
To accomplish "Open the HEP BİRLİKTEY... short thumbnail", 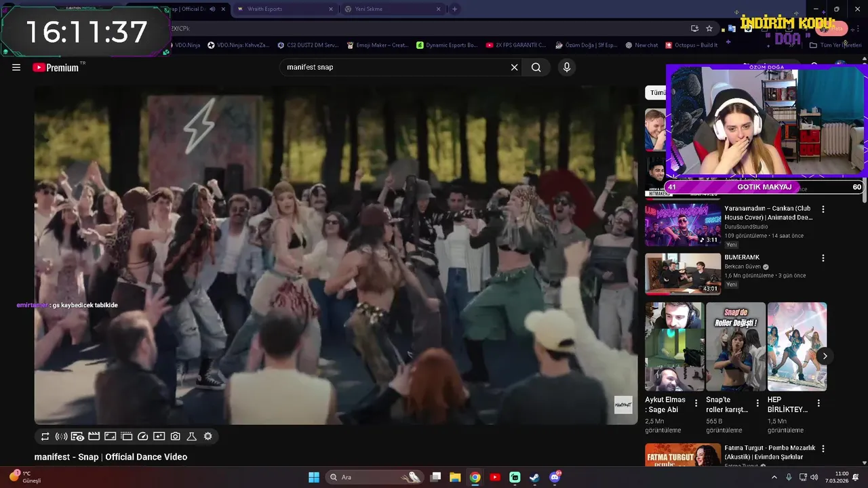I will coord(797,347).
